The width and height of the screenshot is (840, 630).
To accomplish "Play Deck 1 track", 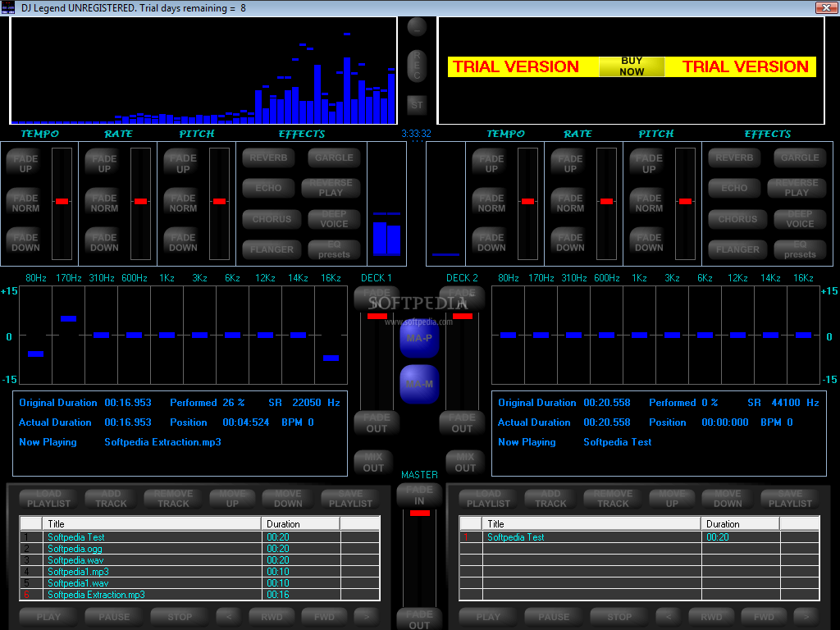I will pyautogui.click(x=48, y=617).
